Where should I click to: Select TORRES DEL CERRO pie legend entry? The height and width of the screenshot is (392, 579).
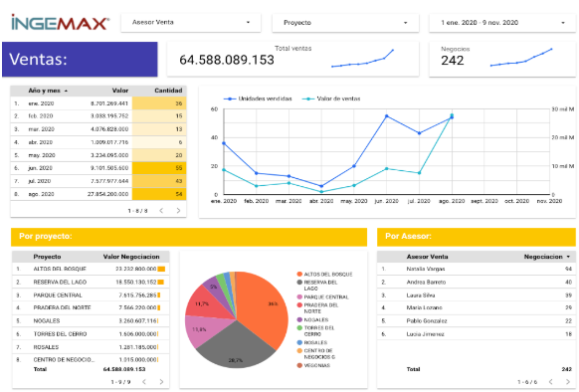click(315, 331)
